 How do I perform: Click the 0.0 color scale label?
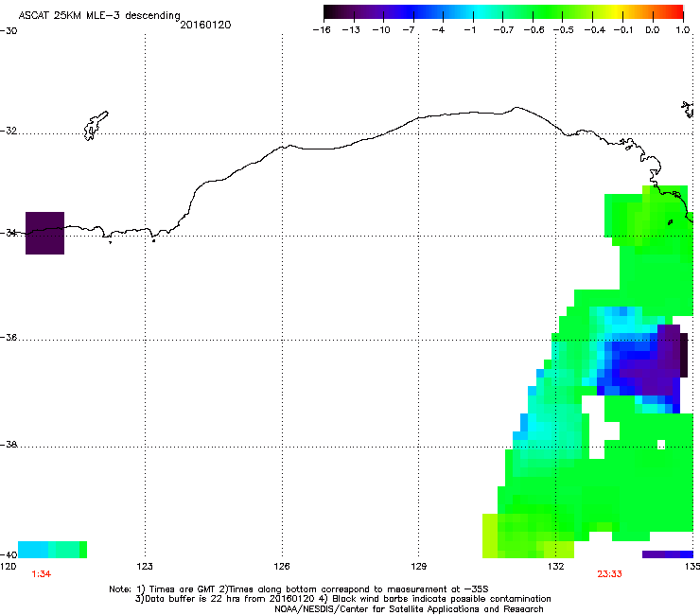click(653, 30)
